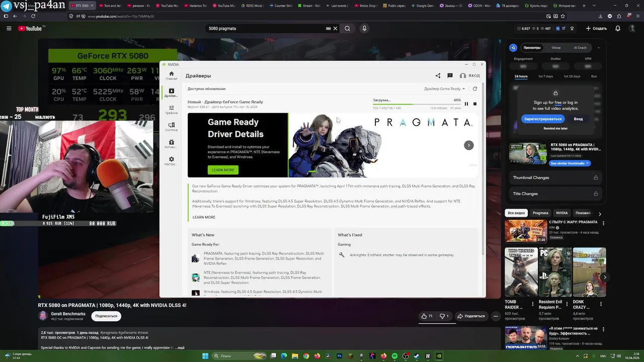Click the YouTube logo
This screenshot has width=644, height=362.
click(31, 29)
